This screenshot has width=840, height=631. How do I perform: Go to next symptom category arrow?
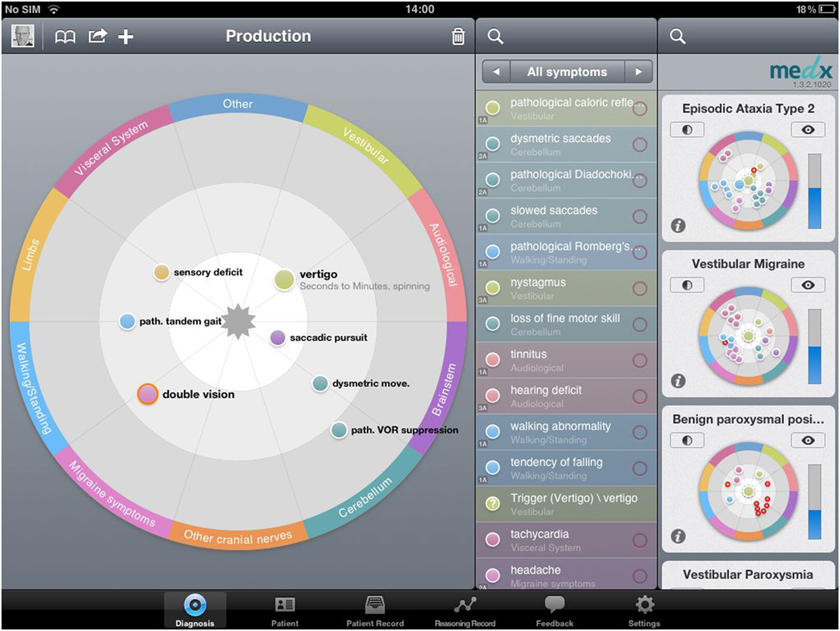click(638, 72)
